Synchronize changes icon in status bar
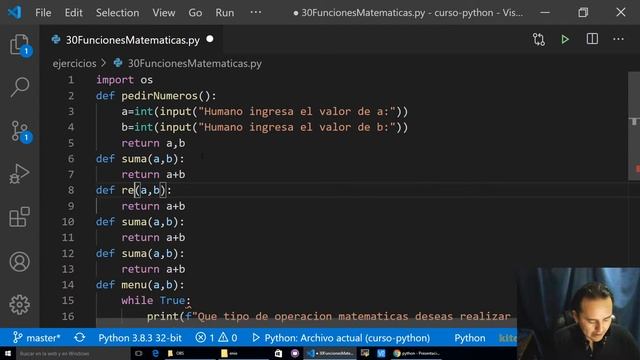The height and width of the screenshot is (360, 640). 80,338
